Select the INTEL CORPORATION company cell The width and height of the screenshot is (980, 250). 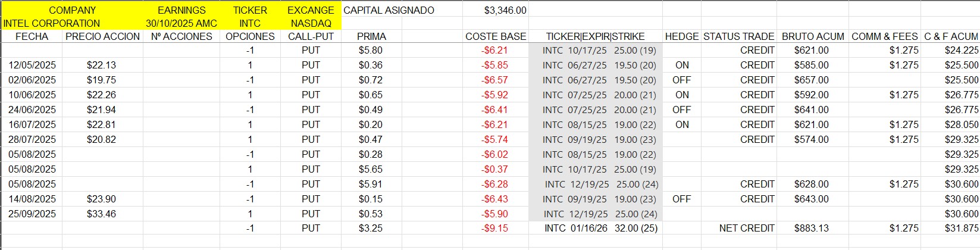(52, 23)
